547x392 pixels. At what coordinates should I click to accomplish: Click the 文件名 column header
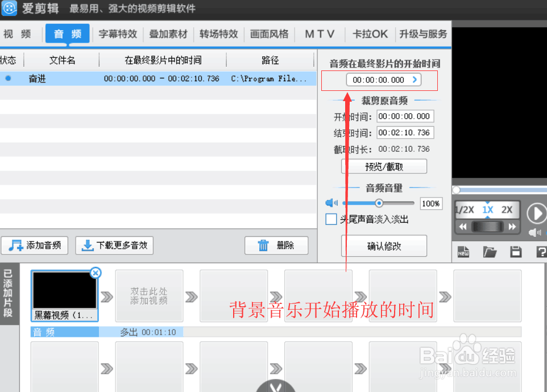[62, 60]
